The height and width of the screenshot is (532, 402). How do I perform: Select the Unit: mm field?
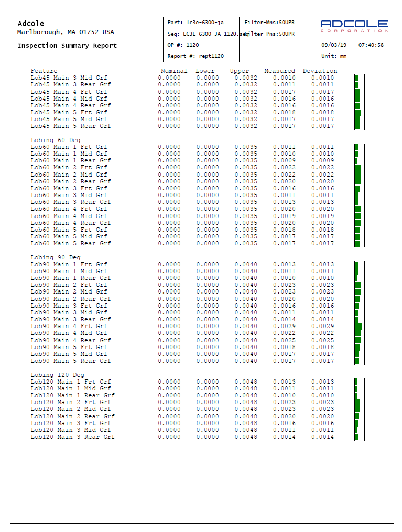[x=334, y=56]
